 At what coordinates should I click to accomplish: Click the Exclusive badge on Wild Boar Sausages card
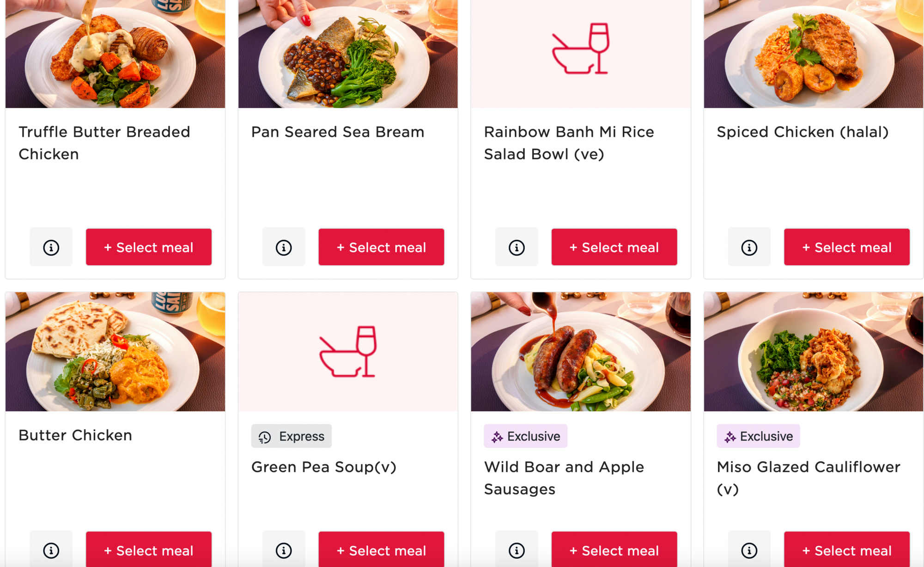[x=526, y=435]
